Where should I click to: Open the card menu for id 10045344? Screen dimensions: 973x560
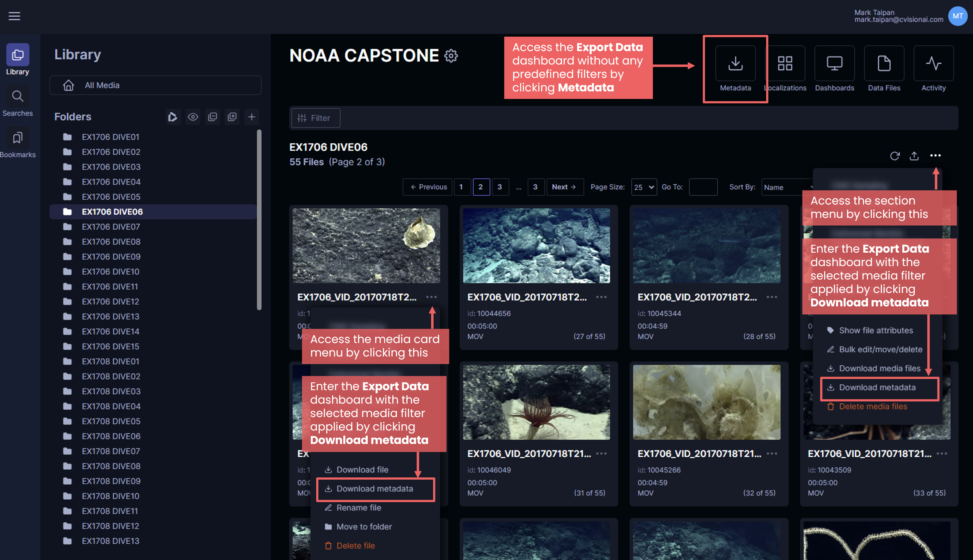(771, 297)
